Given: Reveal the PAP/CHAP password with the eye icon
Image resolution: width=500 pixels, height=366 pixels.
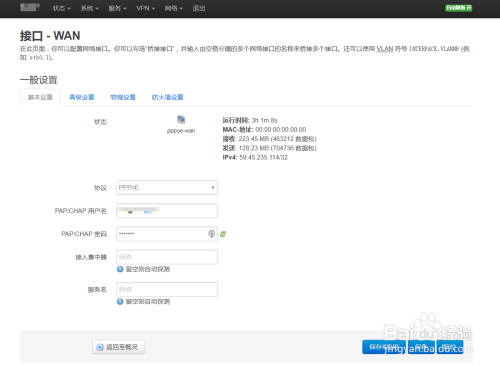Looking at the screenshot, I should pos(211,234).
